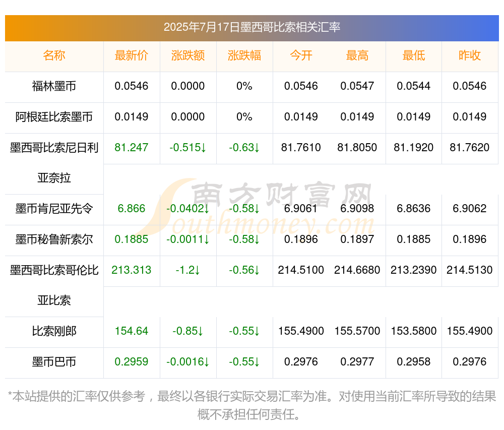Image resolution: width=504 pixels, height=430 pixels.
Task: Click high value 0.0547
Action: [357, 86]
